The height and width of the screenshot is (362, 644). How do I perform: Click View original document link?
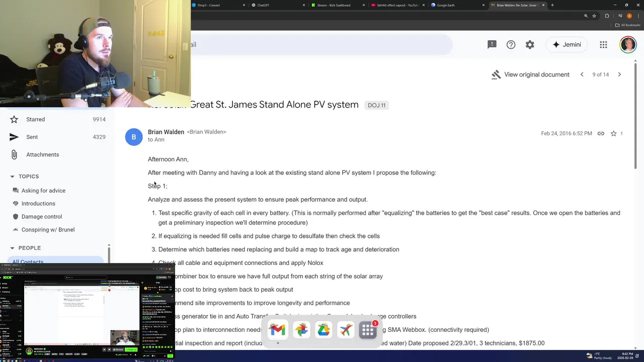click(530, 74)
